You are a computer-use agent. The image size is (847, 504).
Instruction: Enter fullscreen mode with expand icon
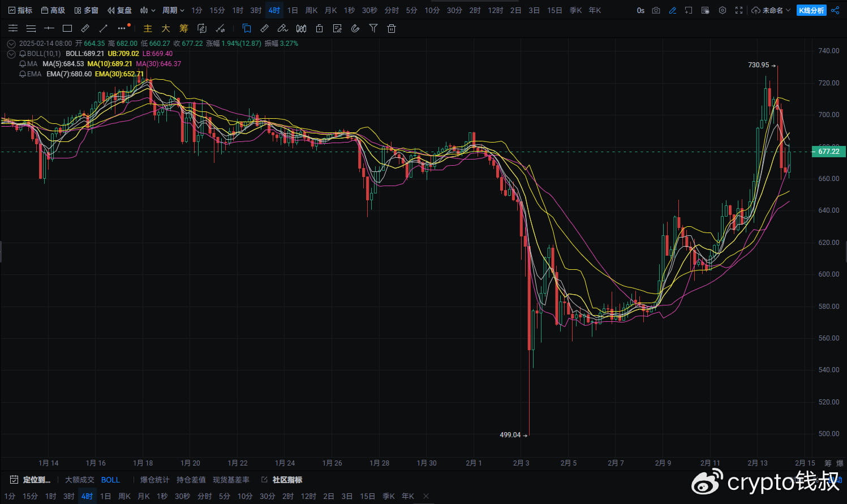coord(739,10)
